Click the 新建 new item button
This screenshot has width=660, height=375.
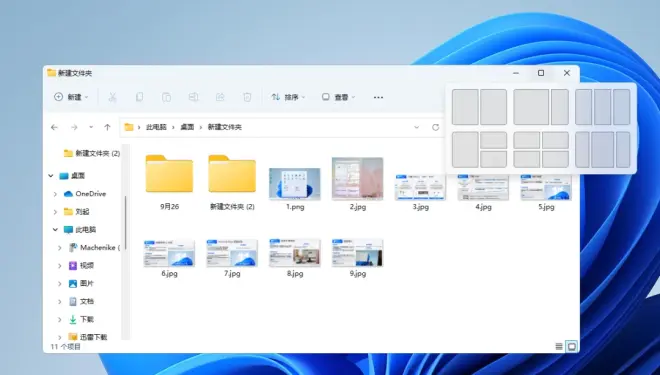click(x=71, y=97)
